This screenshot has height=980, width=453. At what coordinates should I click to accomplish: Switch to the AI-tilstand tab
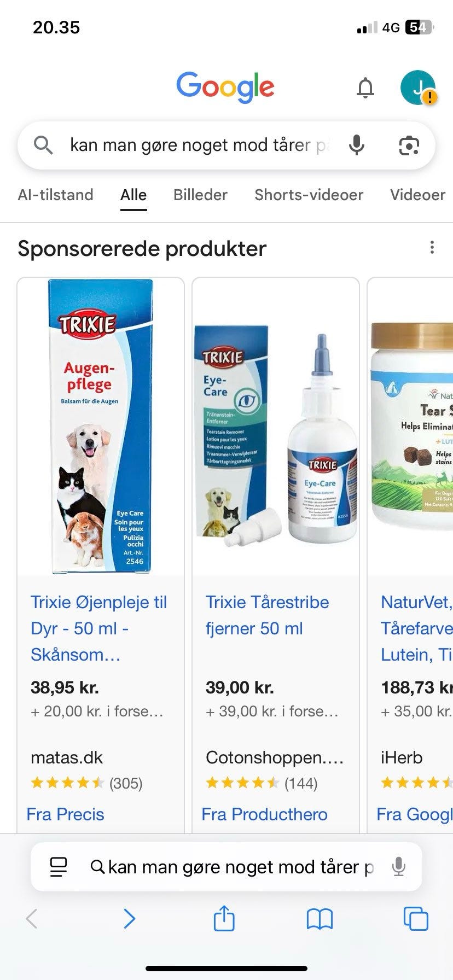pos(55,195)
